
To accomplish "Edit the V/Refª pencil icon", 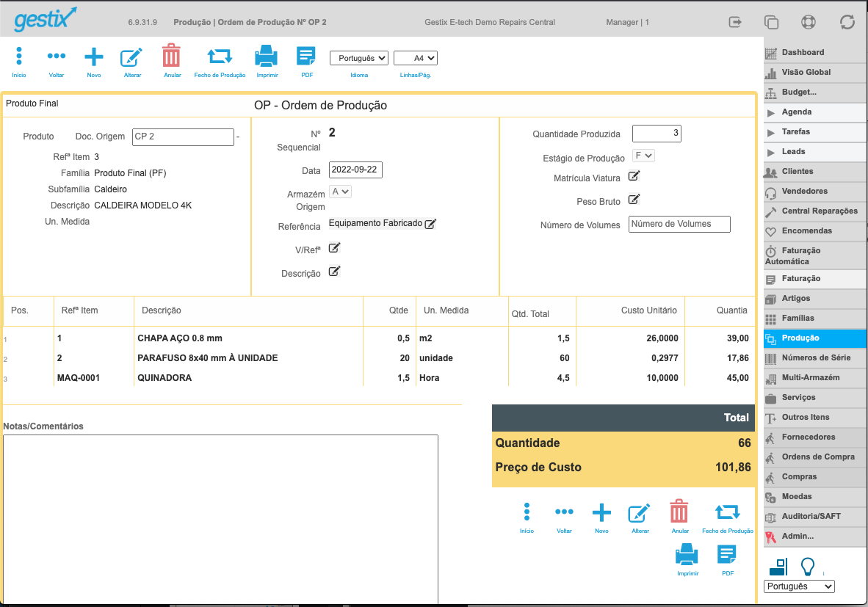I will pyautogui.click(x=334, y=247).
